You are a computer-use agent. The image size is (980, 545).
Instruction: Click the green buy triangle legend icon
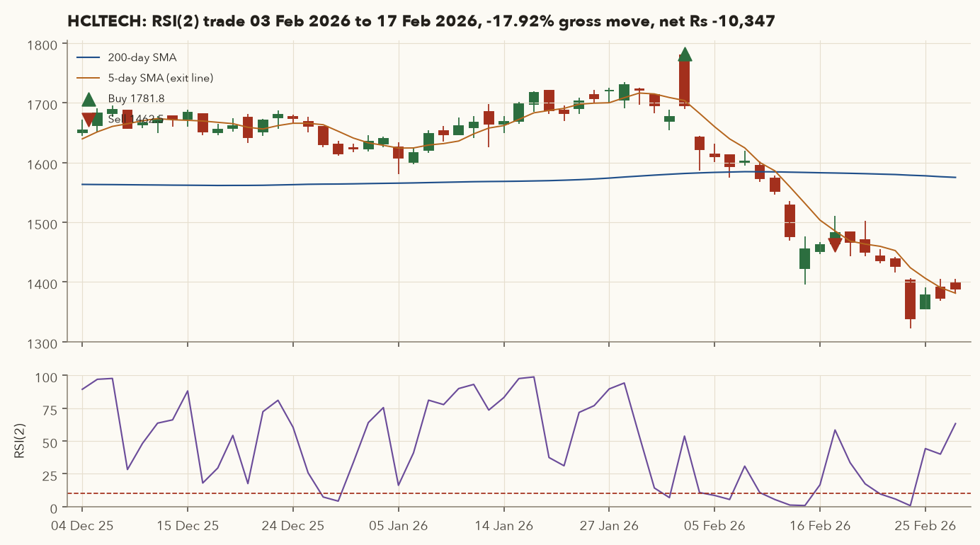[89, 99]
